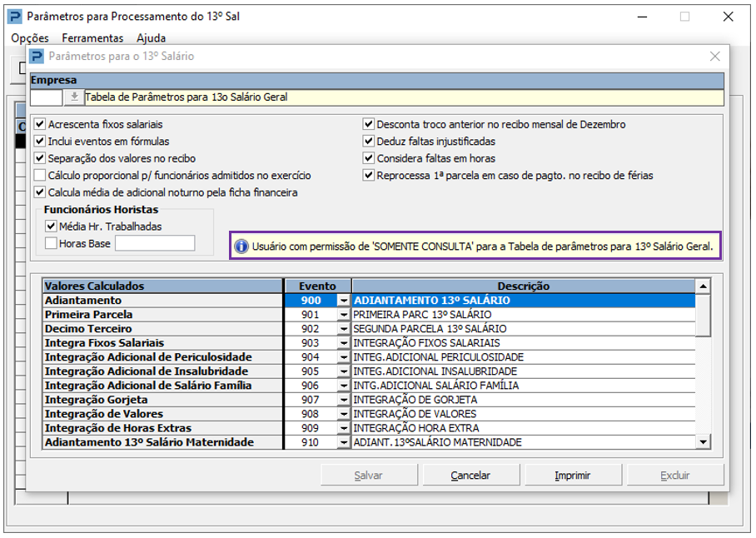
Task: Open the Opções menu
Action: tap(30, 37)
